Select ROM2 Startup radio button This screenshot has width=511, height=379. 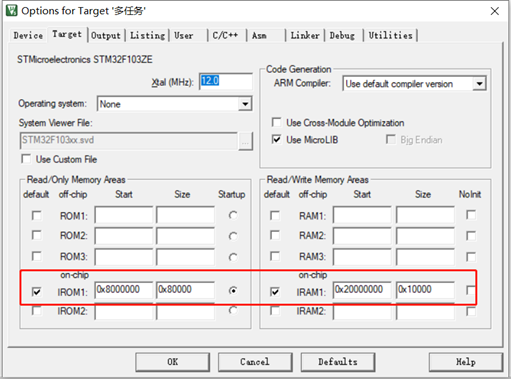[x=233, y=236]
